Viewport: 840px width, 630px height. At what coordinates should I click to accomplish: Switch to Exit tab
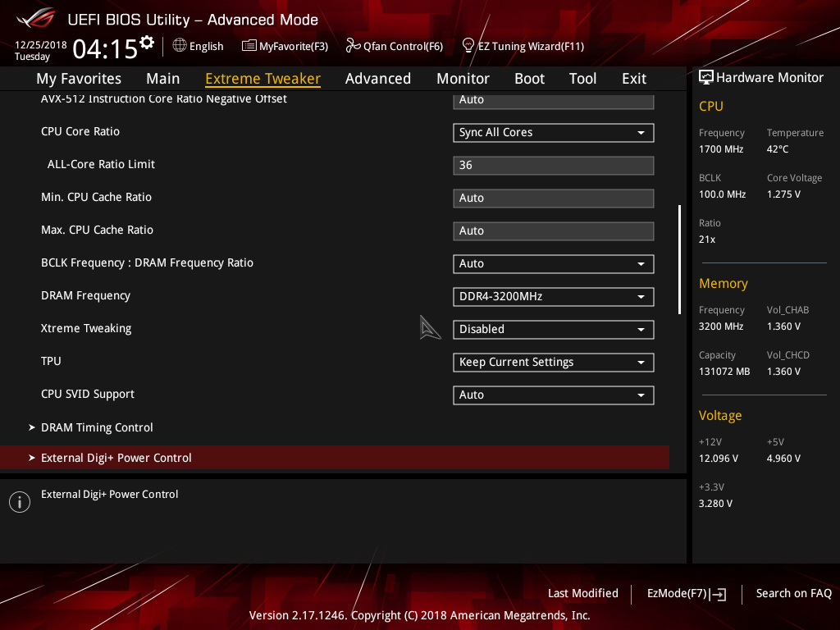point(634,78)
